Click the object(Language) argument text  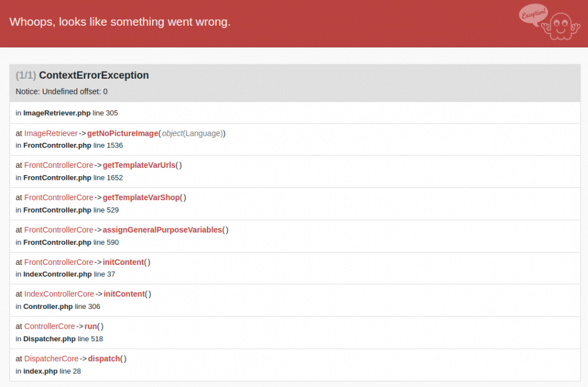(192, 133)
